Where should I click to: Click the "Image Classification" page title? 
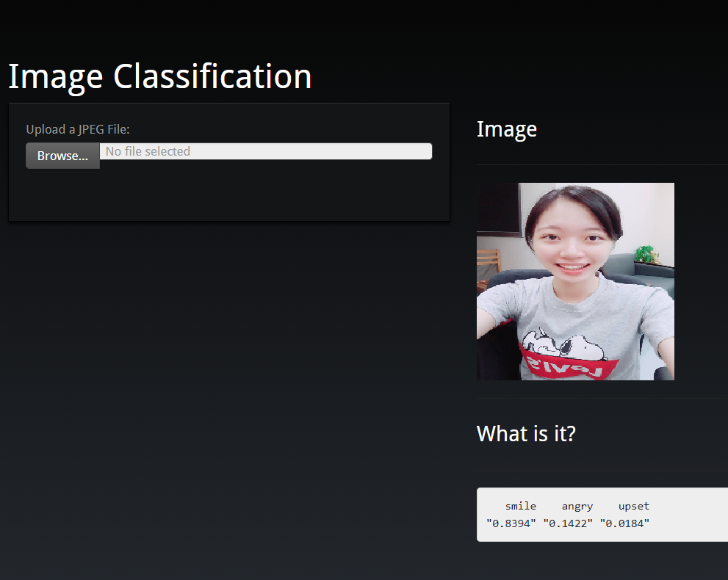[x=160, y=76]
